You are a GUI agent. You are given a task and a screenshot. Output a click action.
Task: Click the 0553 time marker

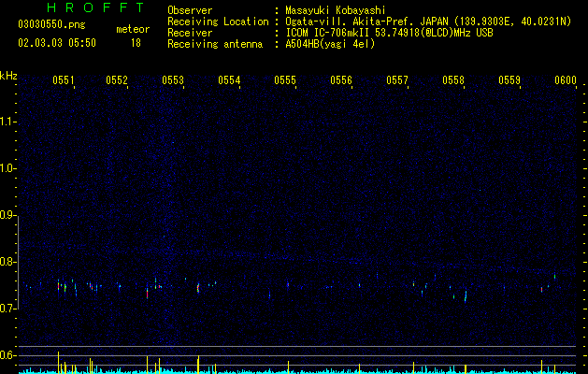[x=173, y=80]
